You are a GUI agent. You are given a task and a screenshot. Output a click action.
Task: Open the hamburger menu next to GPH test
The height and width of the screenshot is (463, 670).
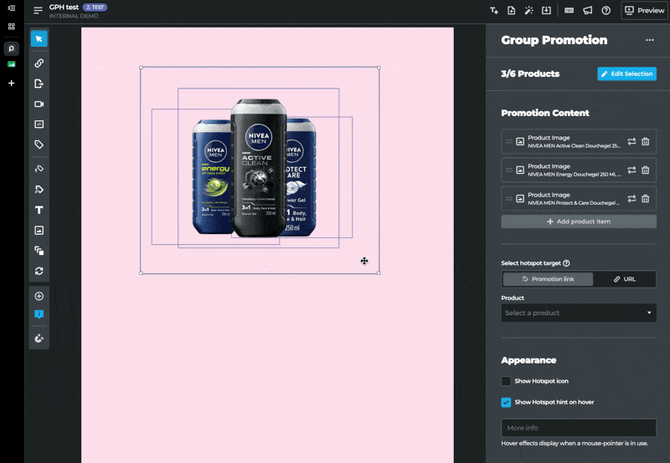coord(38,11)
